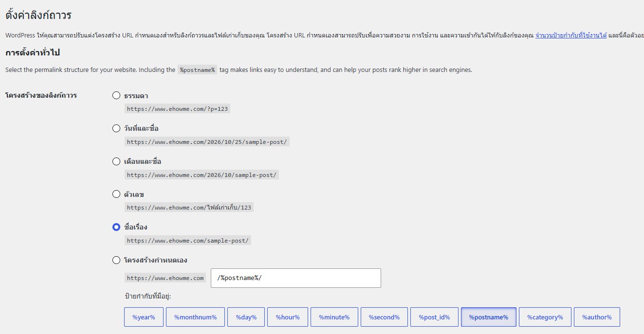Select the ธรรมดา permalink radio button
This screenshot has width=644, height=334.
click(x=116, y=95)
